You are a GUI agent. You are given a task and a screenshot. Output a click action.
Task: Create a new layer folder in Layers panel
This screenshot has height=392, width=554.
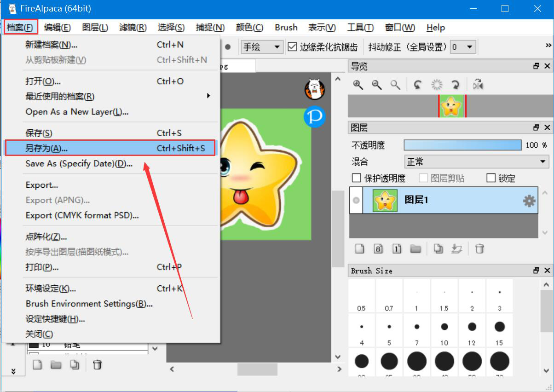415,249
